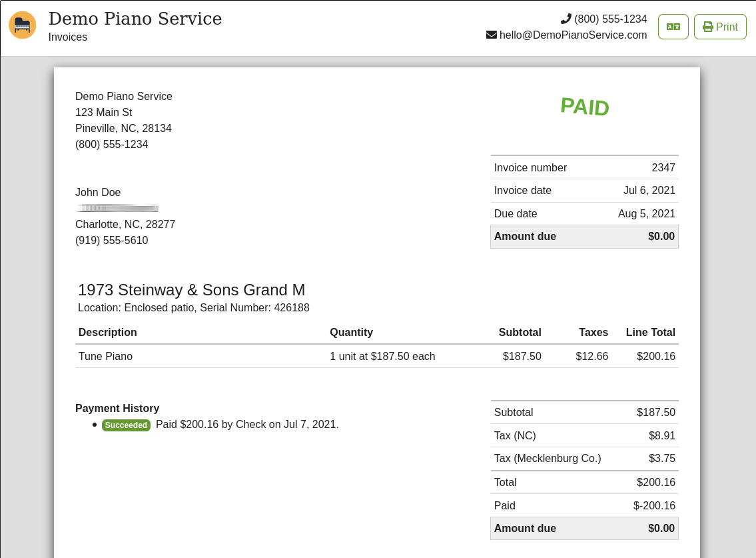Click the Print button
This screenshot has width=756, height=558.
click(x=720, y=27)
